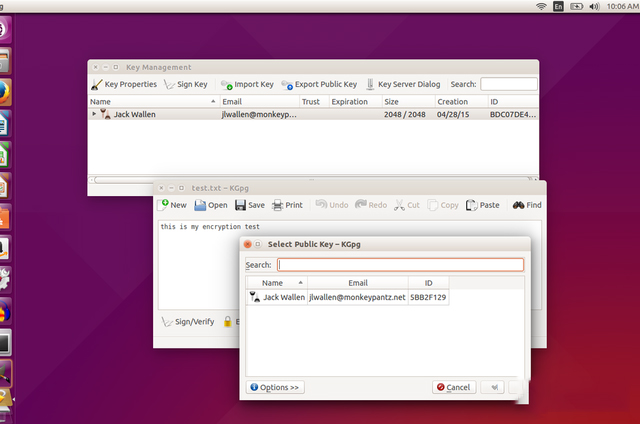Expand the Jack Wallen key tree row
Viewport: 640px width, 424px height.
tap(94, 114)
